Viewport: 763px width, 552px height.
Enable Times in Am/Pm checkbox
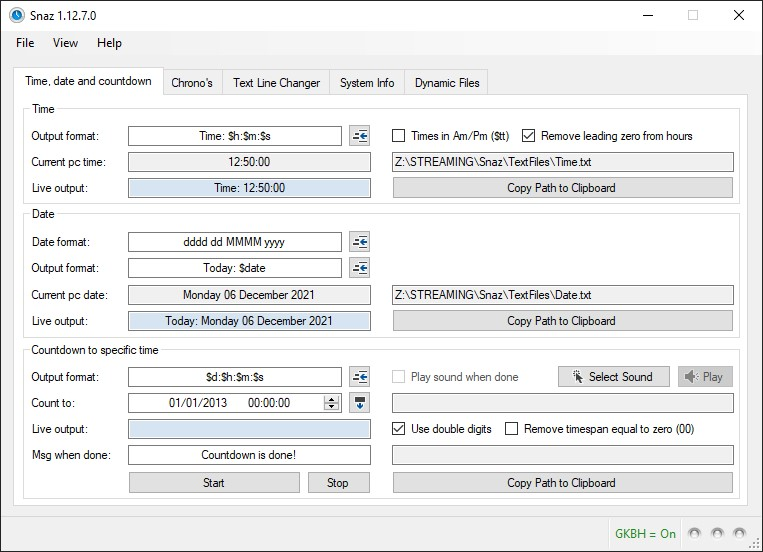point(399,136)
